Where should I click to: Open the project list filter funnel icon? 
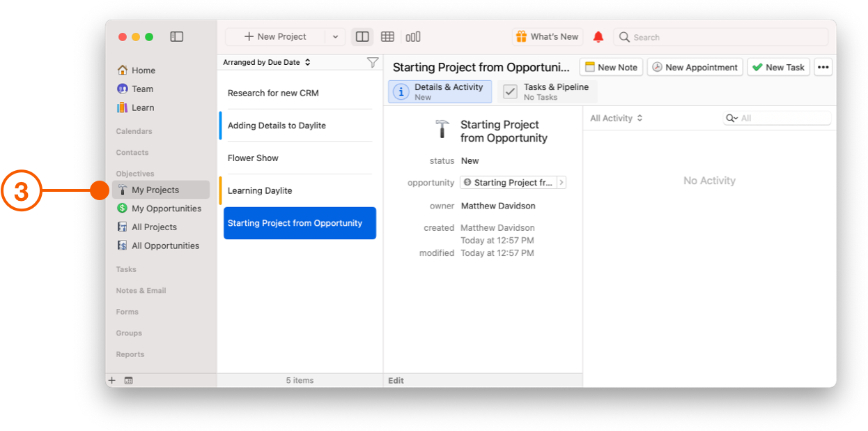tap(373, 62)
